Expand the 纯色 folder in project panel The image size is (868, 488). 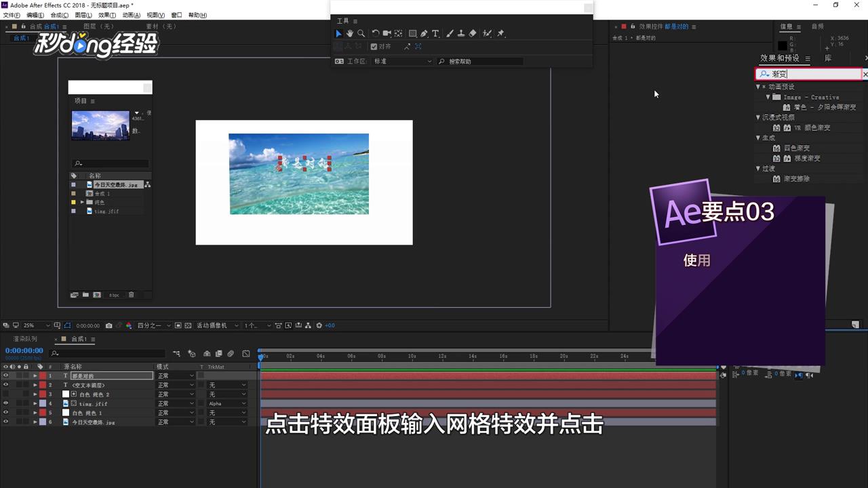(x=82, y=202)
